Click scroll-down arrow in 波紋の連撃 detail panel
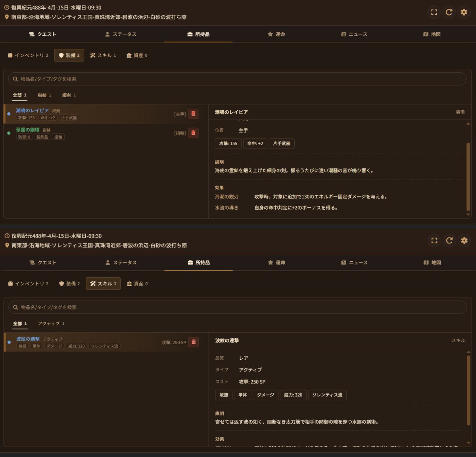 468,443
